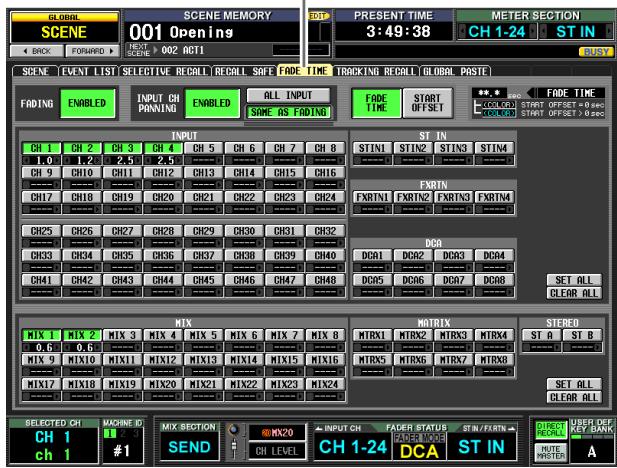Toggle fade for CH 3

(x=122, y=148)
